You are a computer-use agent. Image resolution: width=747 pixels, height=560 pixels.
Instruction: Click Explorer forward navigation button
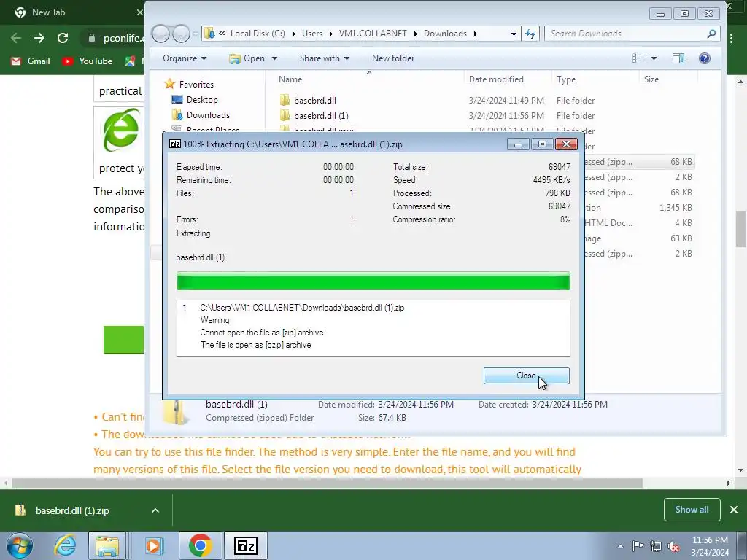tap(181, 34)
